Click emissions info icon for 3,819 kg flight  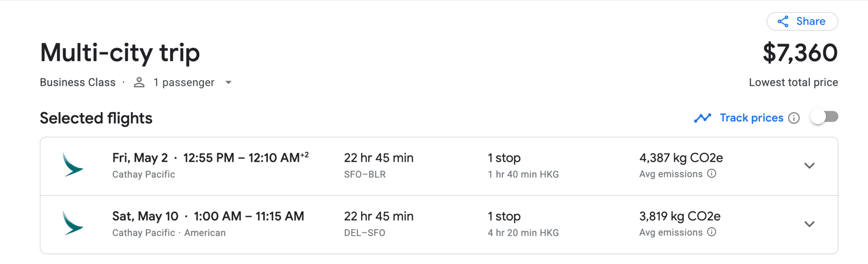(x=712, y=232)
